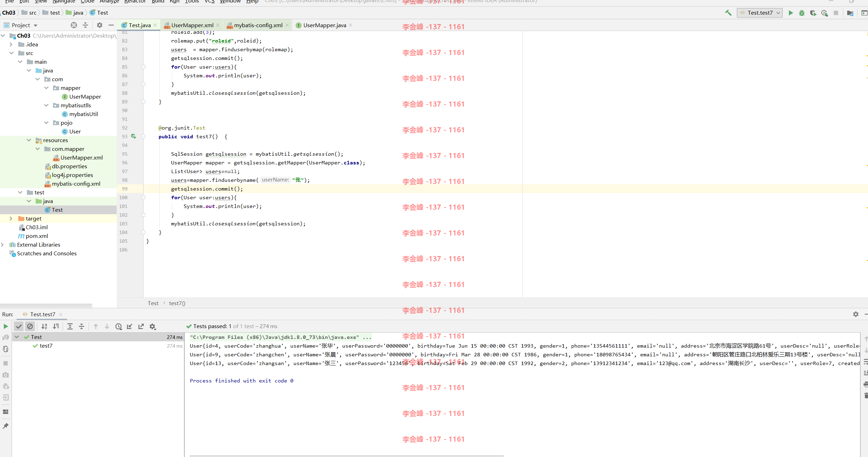Viewport: 868px width, 457px height.
Task: Sort tests by duration
Action: pyautogui.click(x=56, y=326)
